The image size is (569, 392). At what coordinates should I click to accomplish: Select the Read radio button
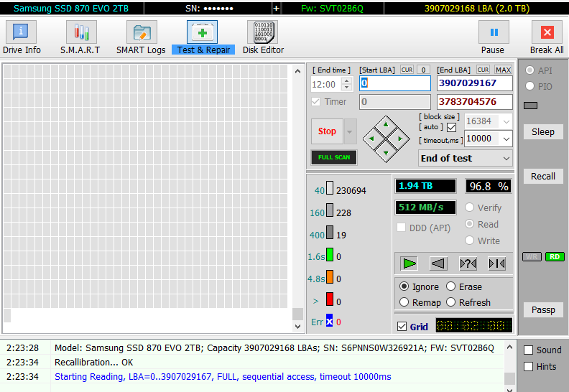[x=469, y=224]
